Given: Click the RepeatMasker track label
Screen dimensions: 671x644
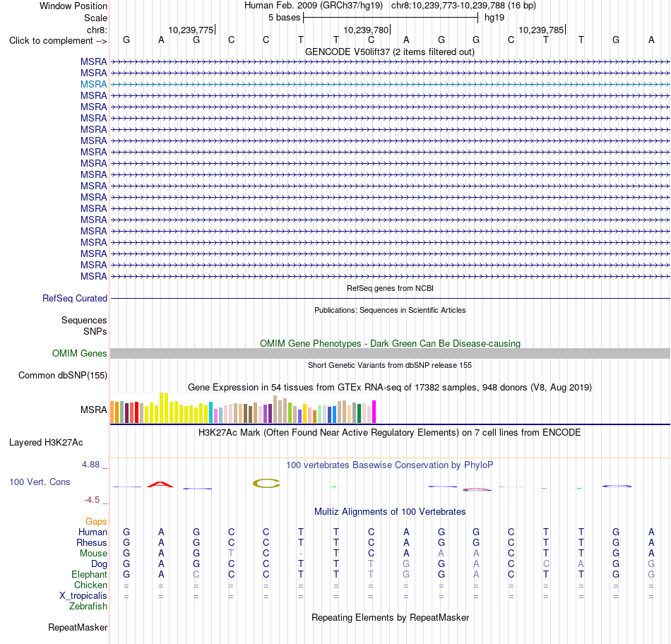Looking at the screenshot, I should pos(78,627).
